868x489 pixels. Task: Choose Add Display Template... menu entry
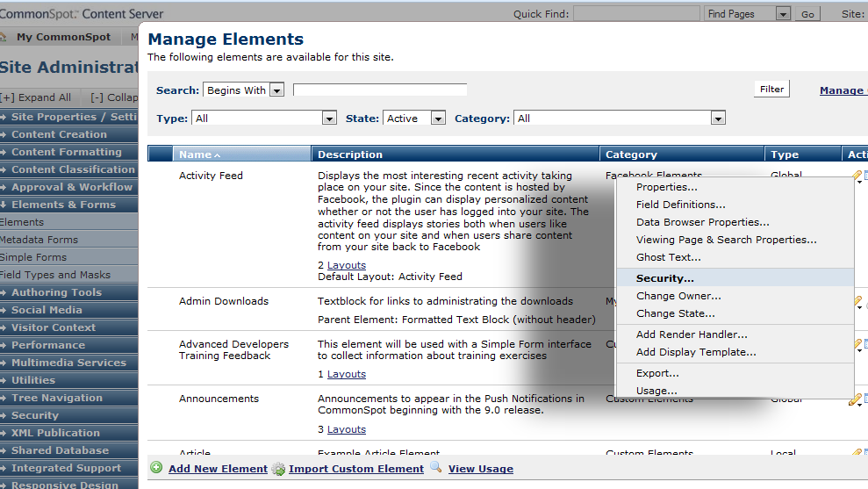pyautogui.click(x=735, y=352)
